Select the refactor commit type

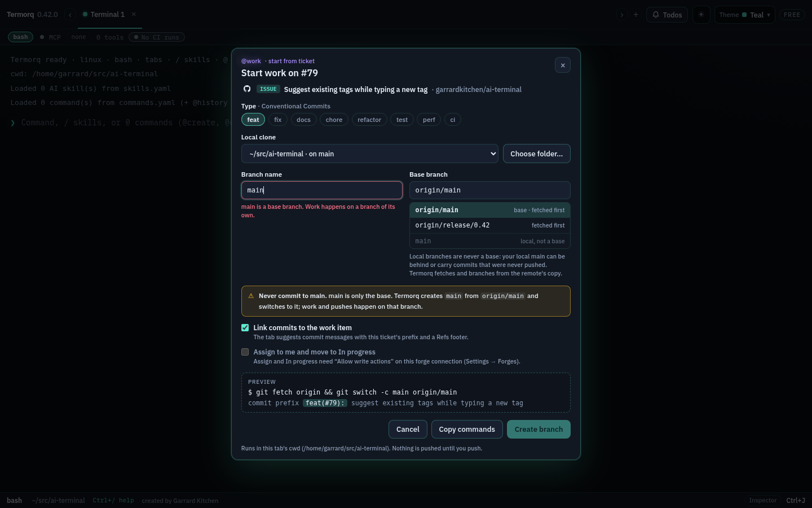click(369, 120)
